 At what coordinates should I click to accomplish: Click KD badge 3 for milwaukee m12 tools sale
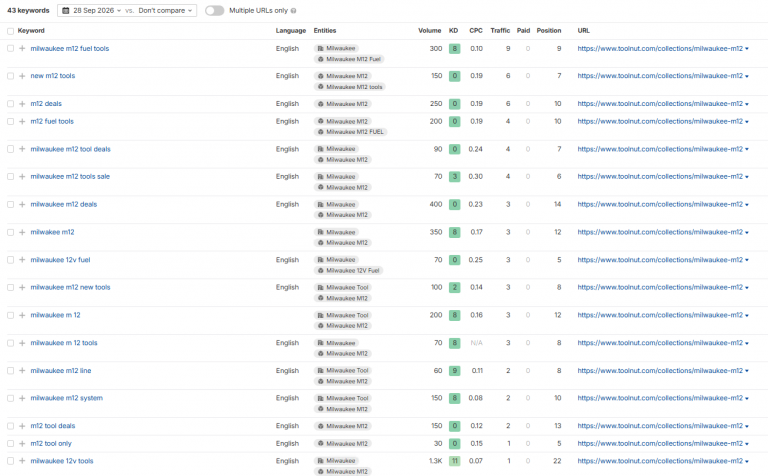point(455,176)
